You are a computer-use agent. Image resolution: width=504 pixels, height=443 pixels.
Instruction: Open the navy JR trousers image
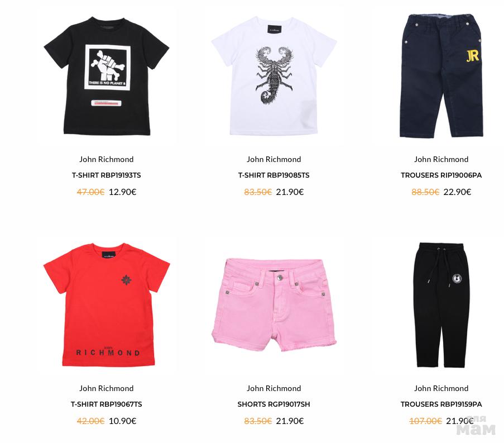coord(441,76)
